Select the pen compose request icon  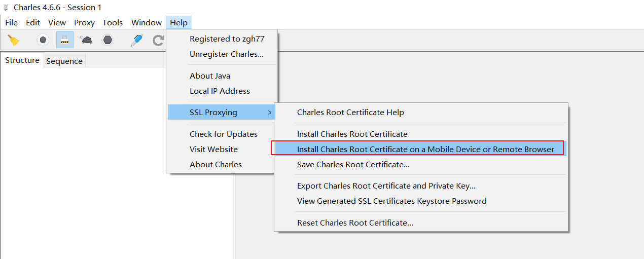[136, 40]
